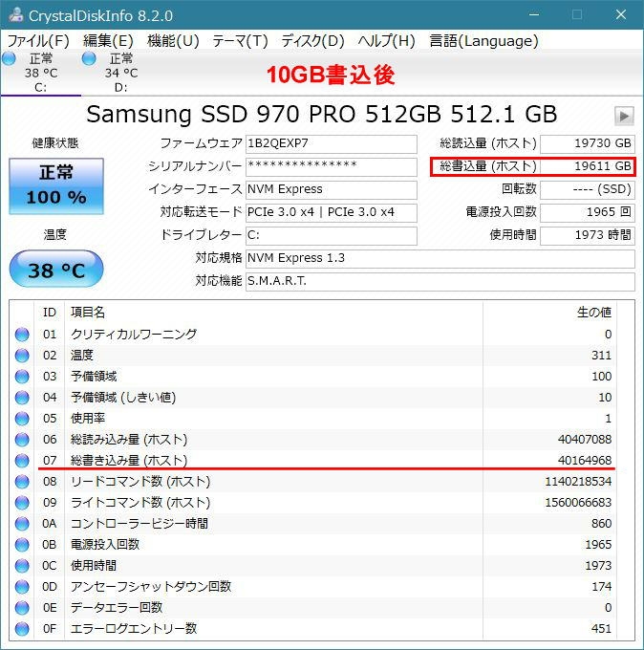The height and width of the screenshot is (650, 644).
Task: Click status orb for アンセーフシャットダウン回数 row
Action: click(x=22, y=587)
